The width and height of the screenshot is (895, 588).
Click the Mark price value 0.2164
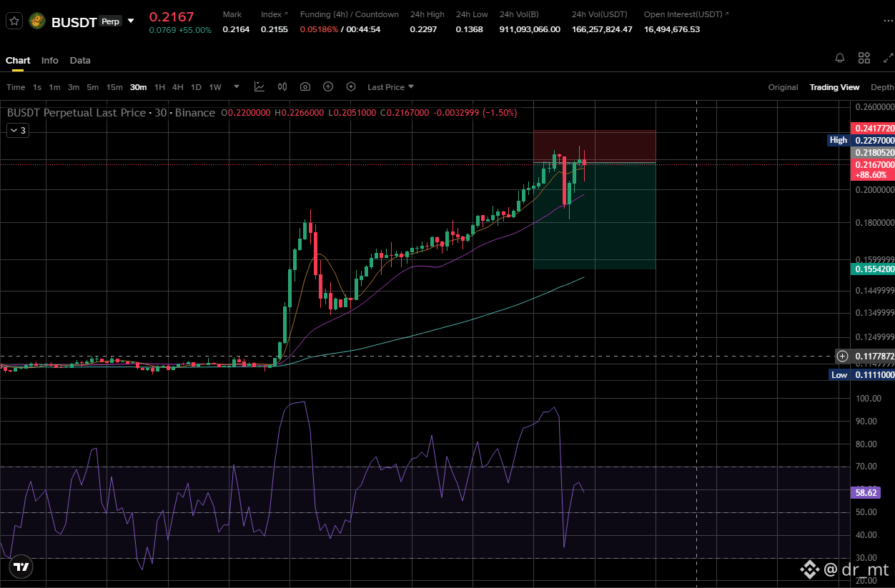point(236,29)
